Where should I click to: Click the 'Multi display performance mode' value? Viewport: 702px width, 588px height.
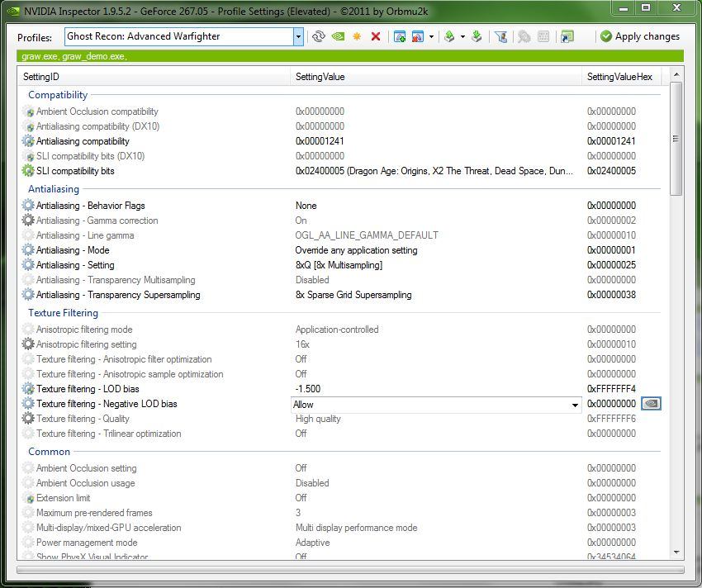pos(357,528)
